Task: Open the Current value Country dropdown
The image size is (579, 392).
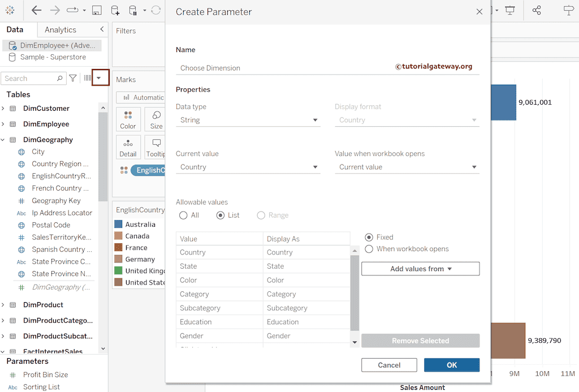Action: tap(248, 167)
